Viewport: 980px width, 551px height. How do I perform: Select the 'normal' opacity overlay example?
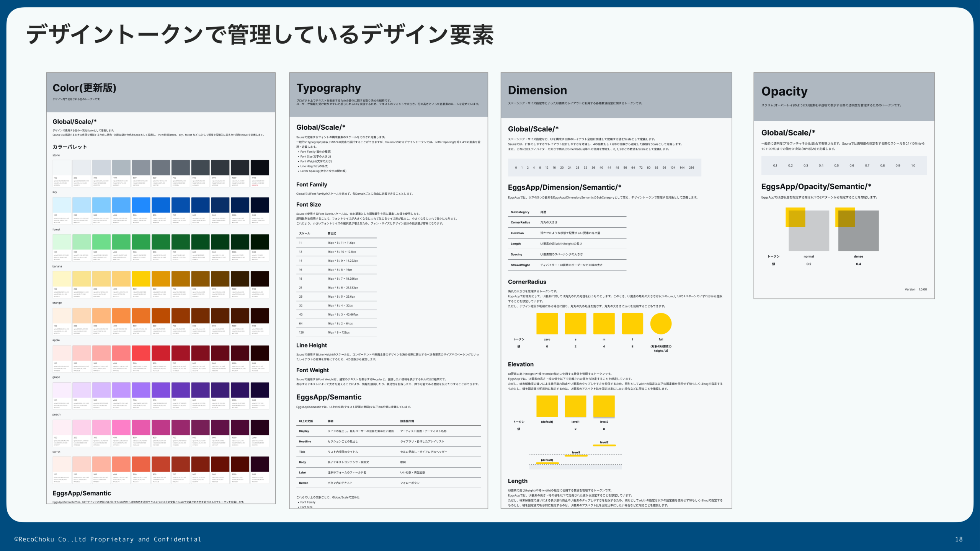pyautogui.click(x=808, y=230)
